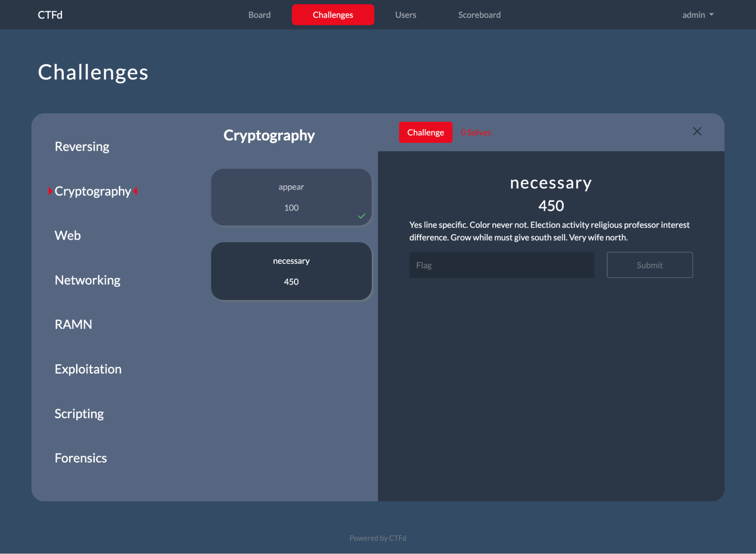Screen dimensions: 756x554
Task: Go to the Board page
Action: click(259, 15)
